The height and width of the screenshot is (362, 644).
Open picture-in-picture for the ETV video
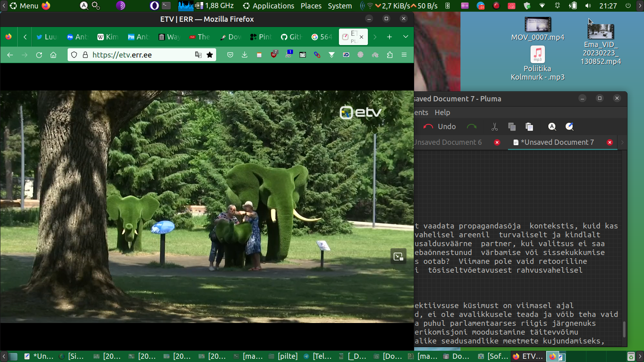pos(398,257)
